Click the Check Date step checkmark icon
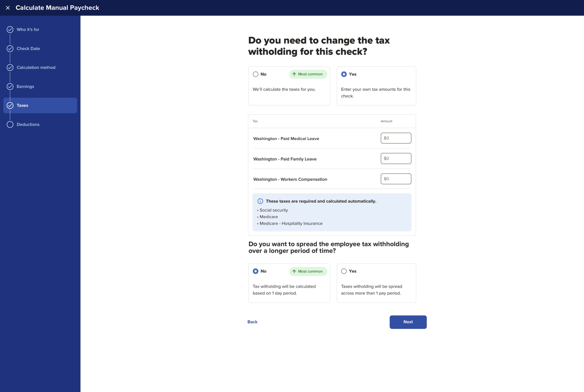This screenshot has width=584, height=392. (10, 48)
